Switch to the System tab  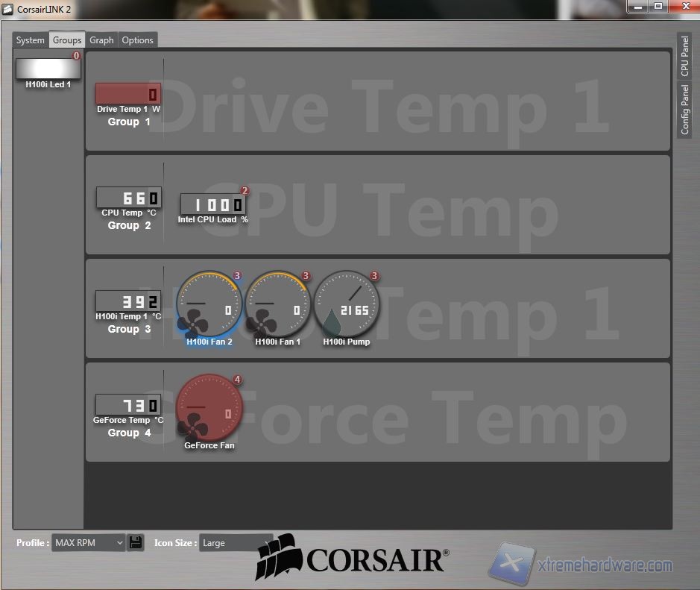coord(31,40)
